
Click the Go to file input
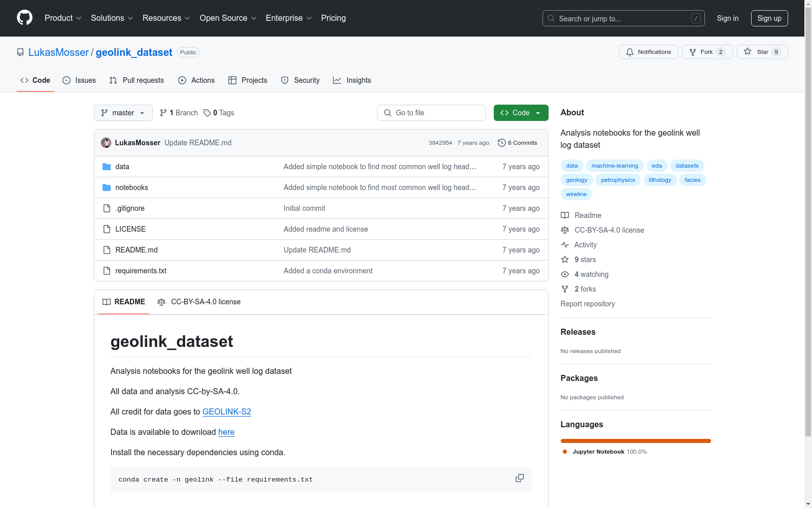click(431, 113)
